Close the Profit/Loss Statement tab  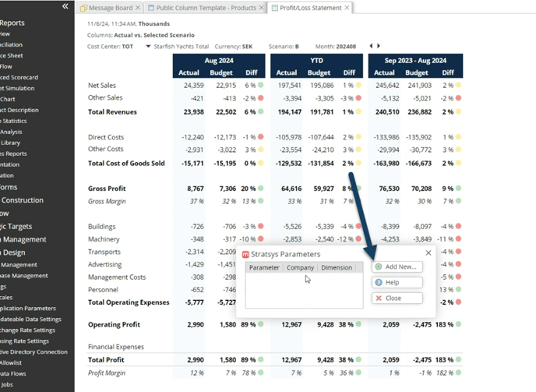tap(347, 8)
